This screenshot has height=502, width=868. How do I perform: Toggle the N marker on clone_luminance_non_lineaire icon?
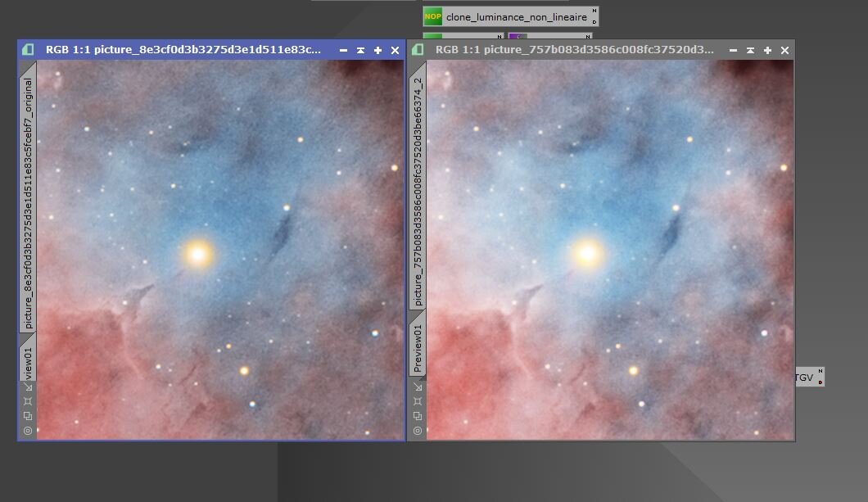coord(594,10)
